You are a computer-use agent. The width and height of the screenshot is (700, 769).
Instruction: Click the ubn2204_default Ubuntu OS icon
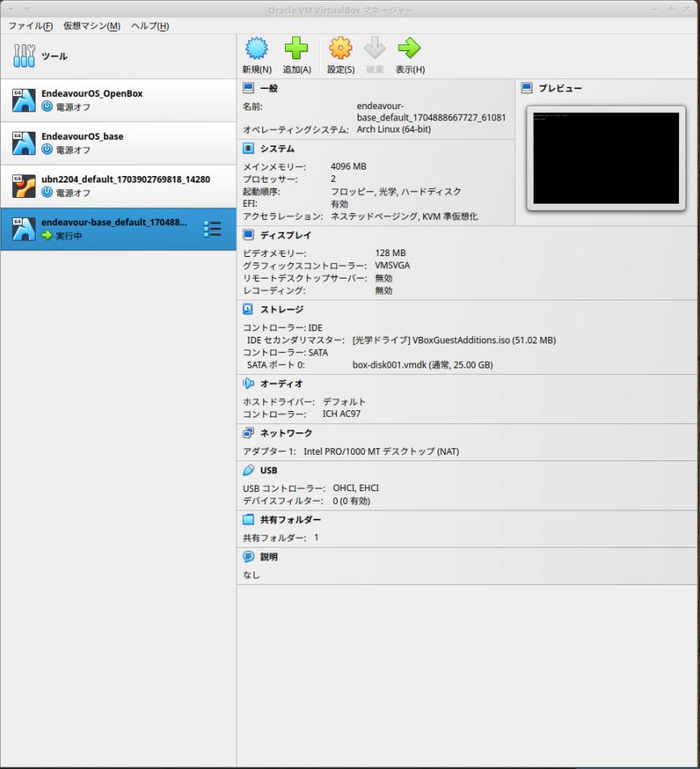tap(23, 186)
